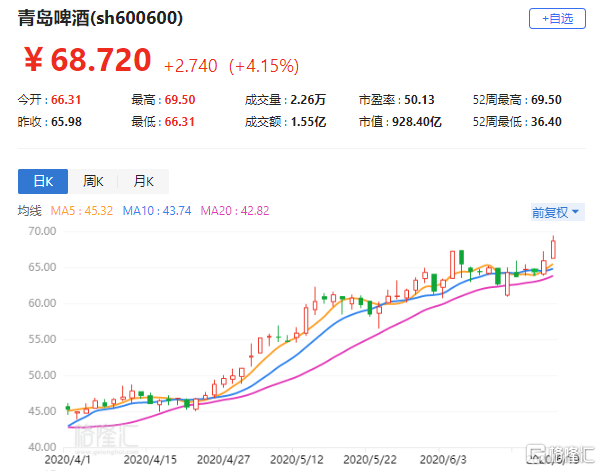Click the MA5 : 45.32 legend
This screenshot has height=471, width=601.
(82, 211)
